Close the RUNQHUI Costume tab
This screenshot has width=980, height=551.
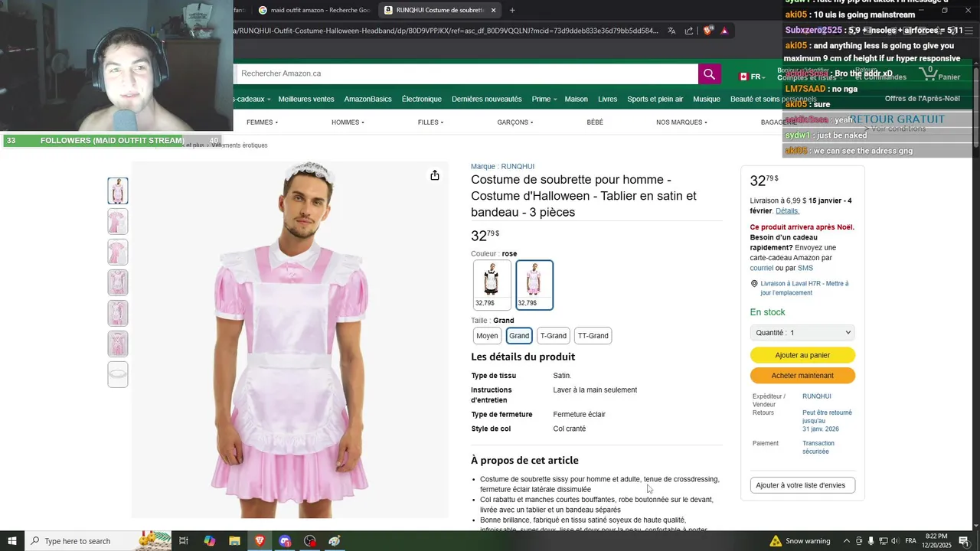493,10
